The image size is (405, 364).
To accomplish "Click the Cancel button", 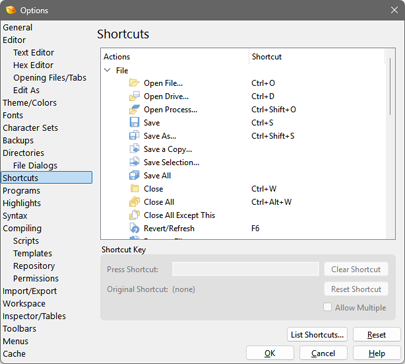I will click(x=323, y=353).
